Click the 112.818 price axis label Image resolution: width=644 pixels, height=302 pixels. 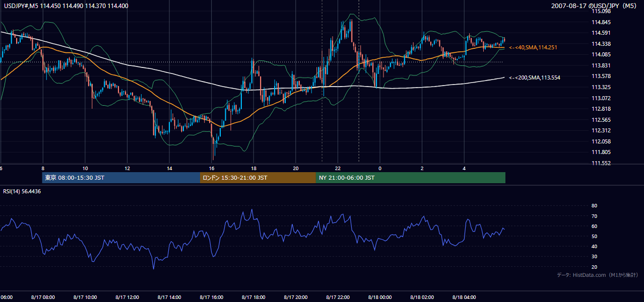(x=600, y=109)
